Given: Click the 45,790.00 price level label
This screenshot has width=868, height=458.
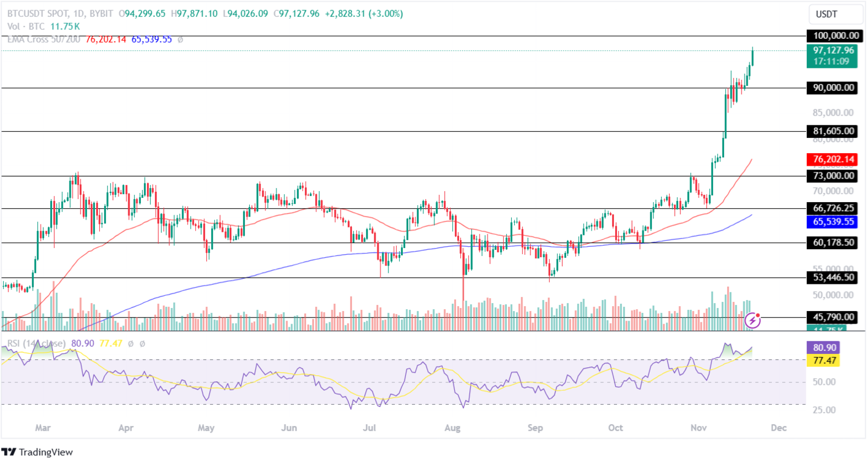Looking at the screenshot, I should pos(834,317).
